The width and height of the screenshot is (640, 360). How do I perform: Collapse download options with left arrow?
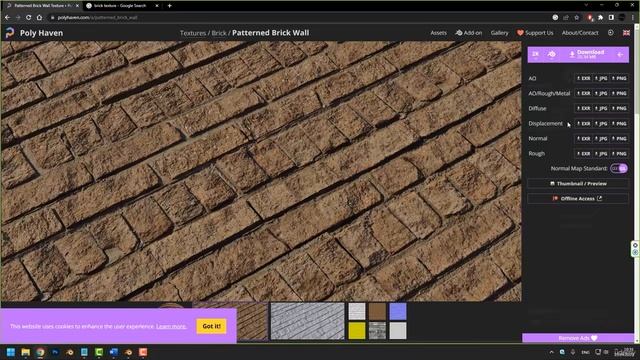point(620,55)
